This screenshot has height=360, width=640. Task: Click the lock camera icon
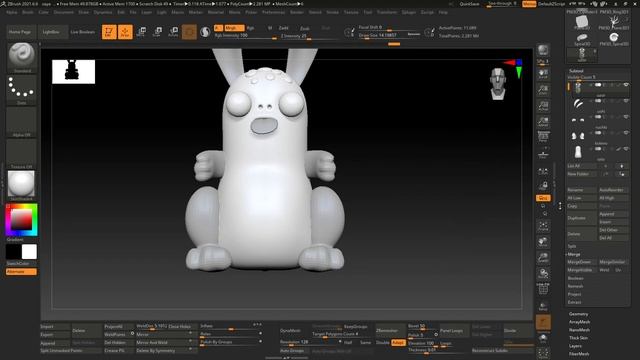[x=543, y=186]
